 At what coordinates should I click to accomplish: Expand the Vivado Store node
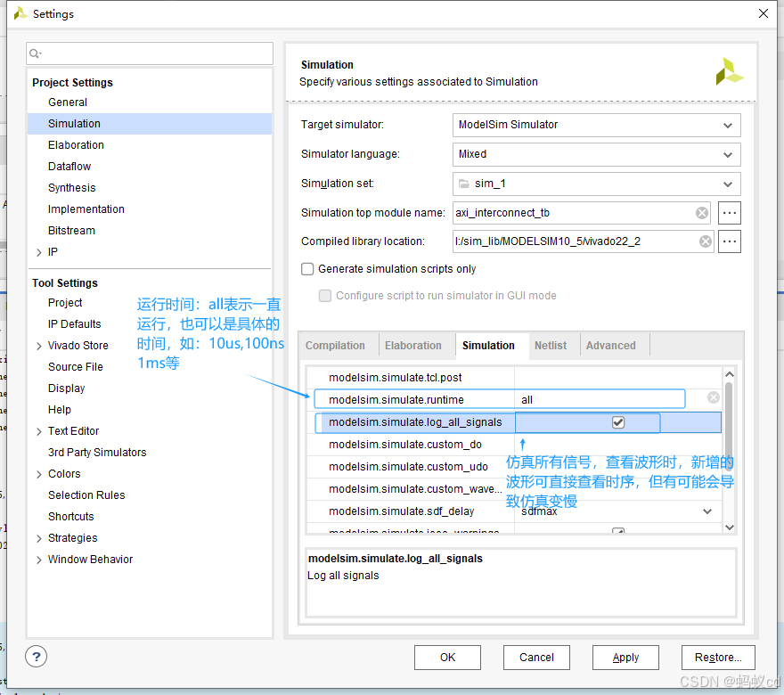[39, 346]
